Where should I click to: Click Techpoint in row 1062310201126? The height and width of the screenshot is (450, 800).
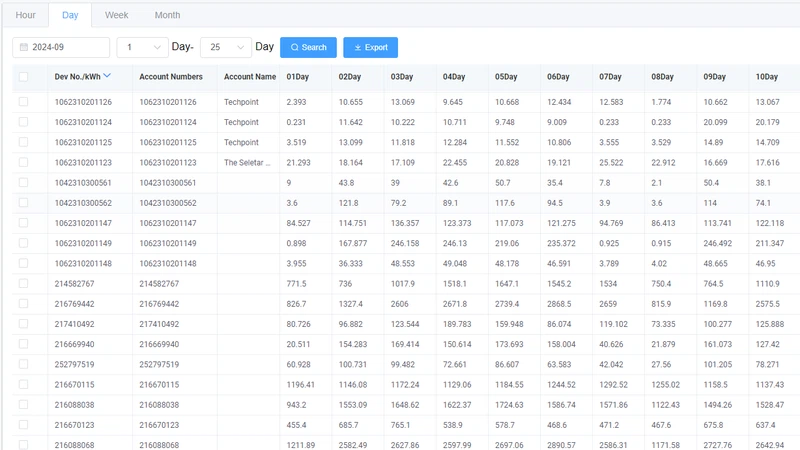point(241,102)
